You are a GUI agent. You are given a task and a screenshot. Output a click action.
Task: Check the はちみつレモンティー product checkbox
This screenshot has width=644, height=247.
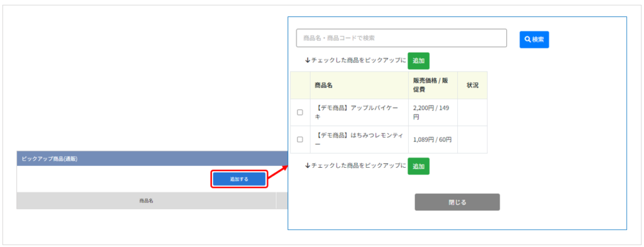[300, 140]
